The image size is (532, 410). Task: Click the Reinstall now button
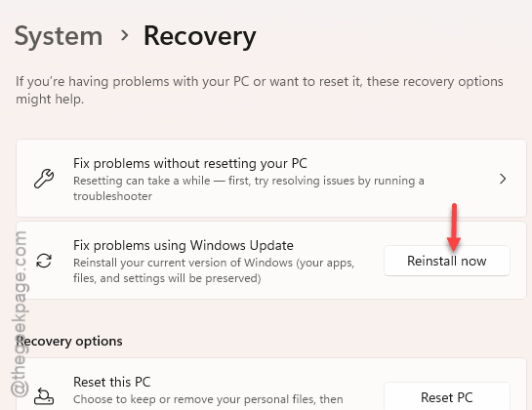447,261
